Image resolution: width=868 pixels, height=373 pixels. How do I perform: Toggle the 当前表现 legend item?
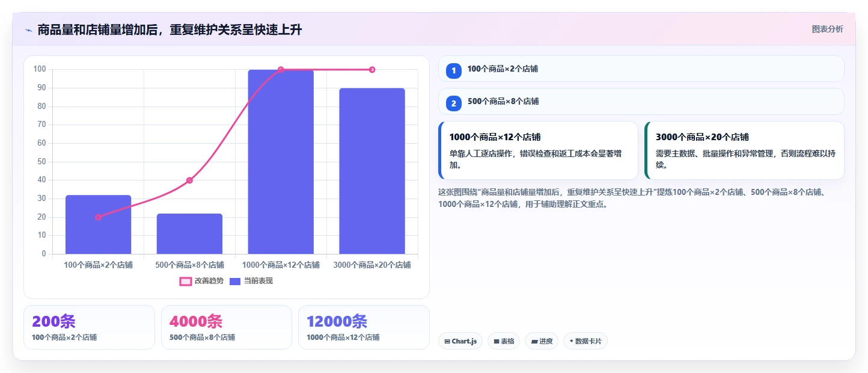coord(251,281)
